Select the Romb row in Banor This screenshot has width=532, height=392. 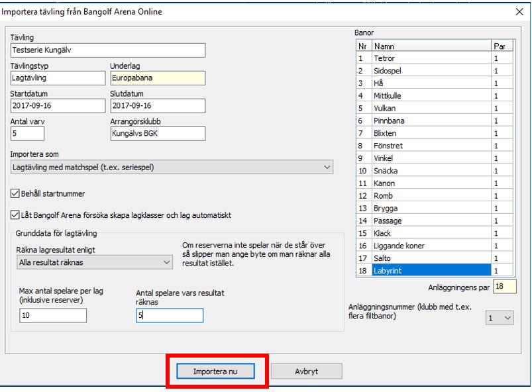point(435,196)
